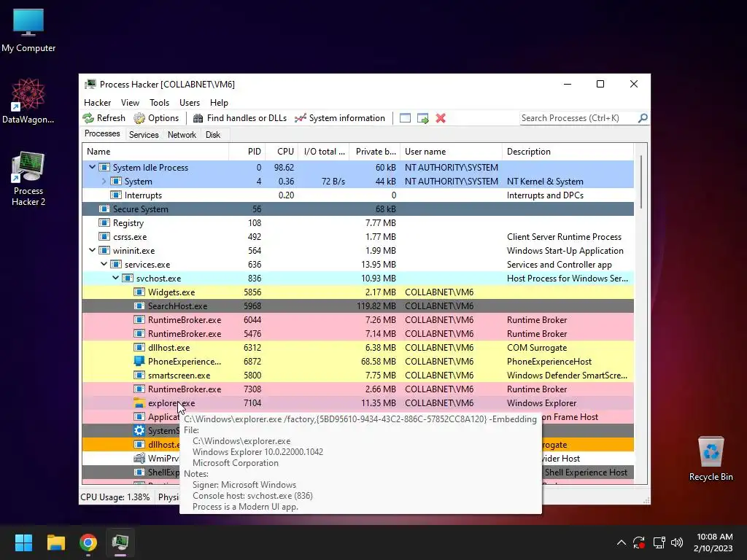Open the Recycle Bin desktop icon
The image size is (747, 560).
pyautogui.click(x=711, y=458)
